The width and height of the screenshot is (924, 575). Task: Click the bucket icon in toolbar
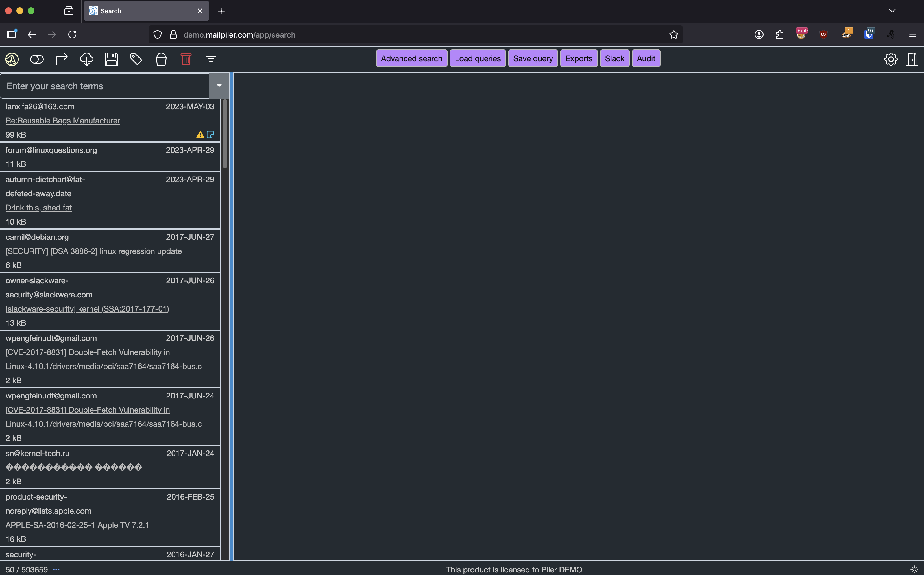161,59
